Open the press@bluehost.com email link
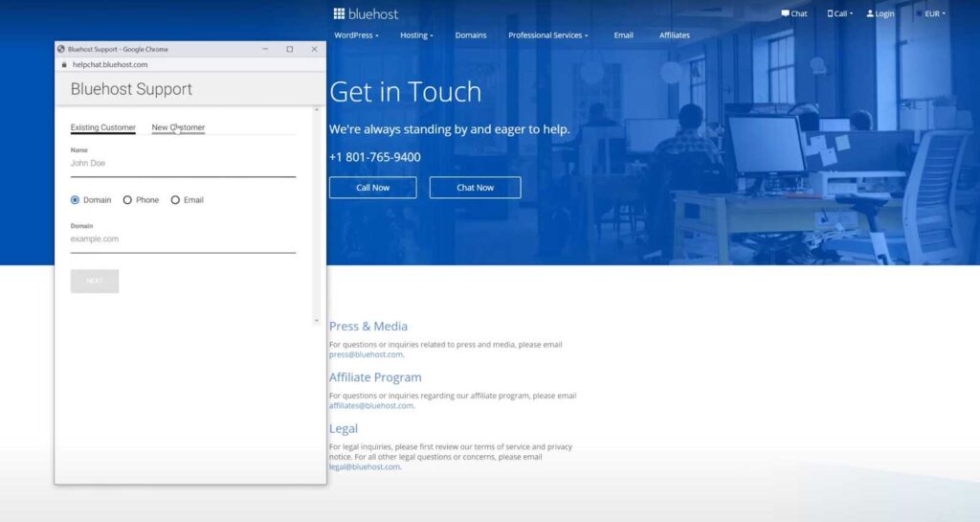 tap(366, 354)
